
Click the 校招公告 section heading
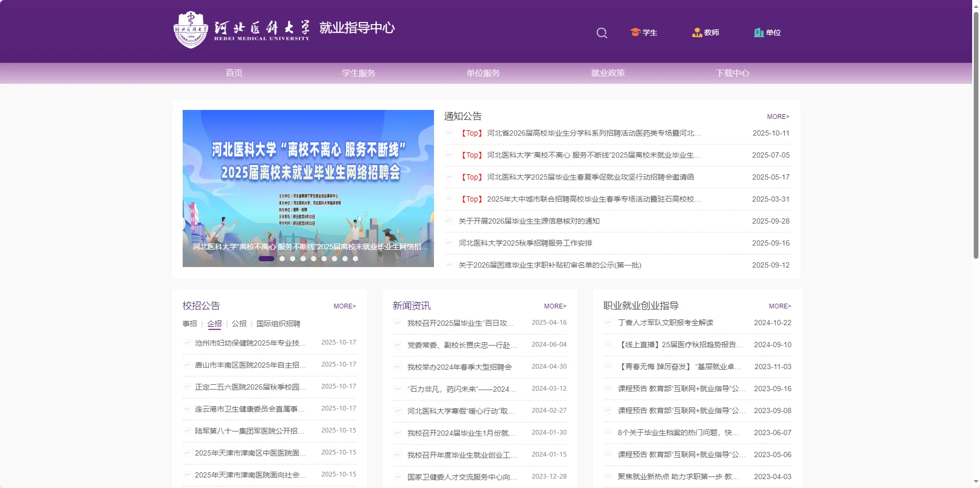(201, 306)
